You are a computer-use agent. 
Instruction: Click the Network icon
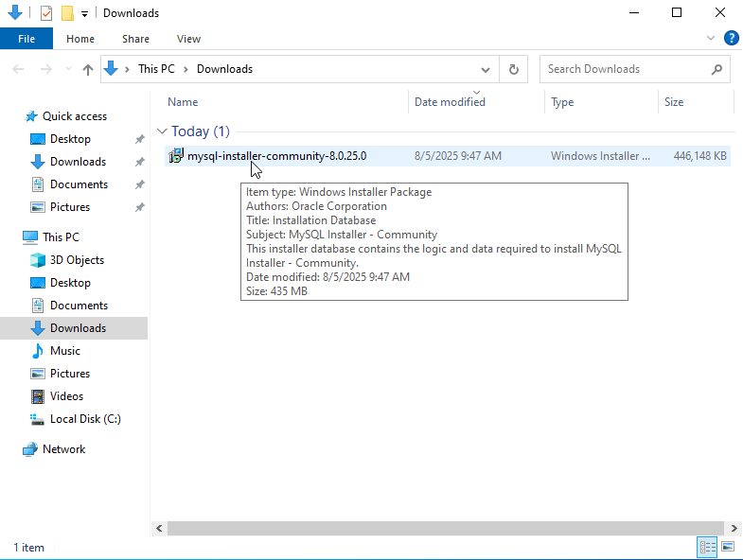pyautogui.click(x=30, y=449)
